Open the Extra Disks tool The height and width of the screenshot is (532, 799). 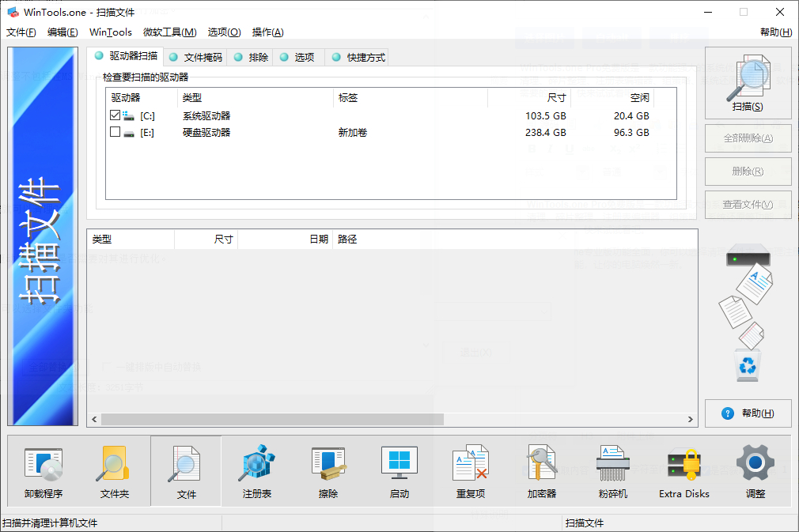[x=684, y=471]
